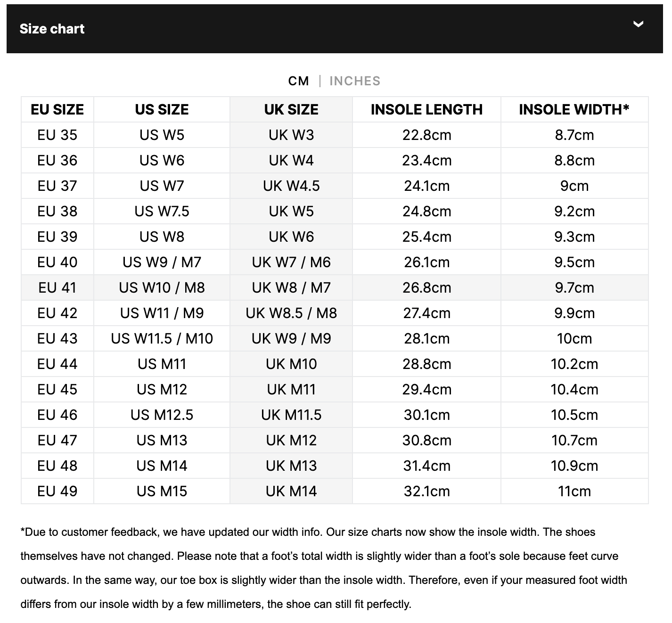Select the EU 35 row cell
The image size is (672, 623).
pyautogui.click(x=57, y=135)
